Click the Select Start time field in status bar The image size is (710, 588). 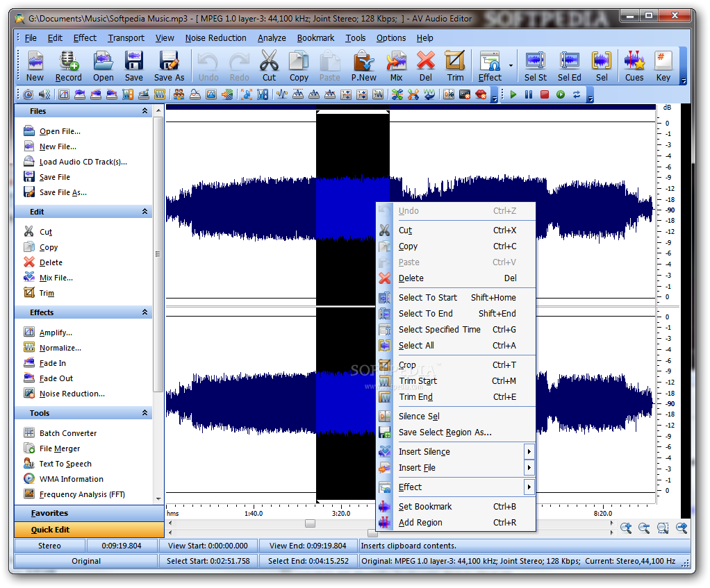click(x=208, y=561)
